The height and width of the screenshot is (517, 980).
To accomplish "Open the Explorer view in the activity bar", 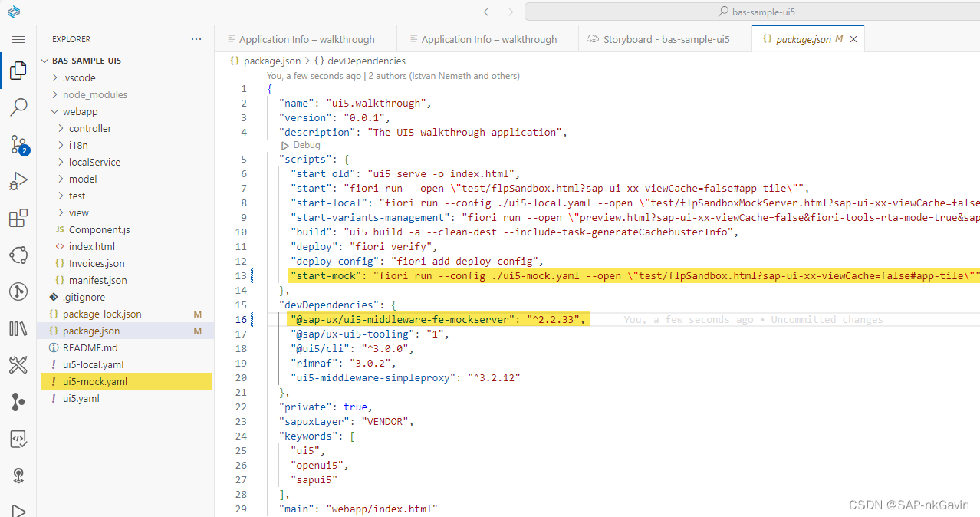I will [x=18, y=70].
